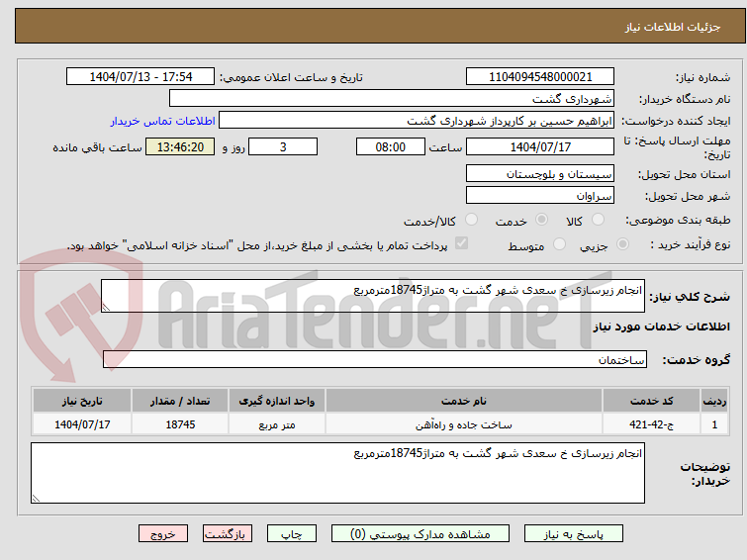The image size is (747, 560).
Task: Click the remaining days field showing 3
Action: tap(283, 146)
